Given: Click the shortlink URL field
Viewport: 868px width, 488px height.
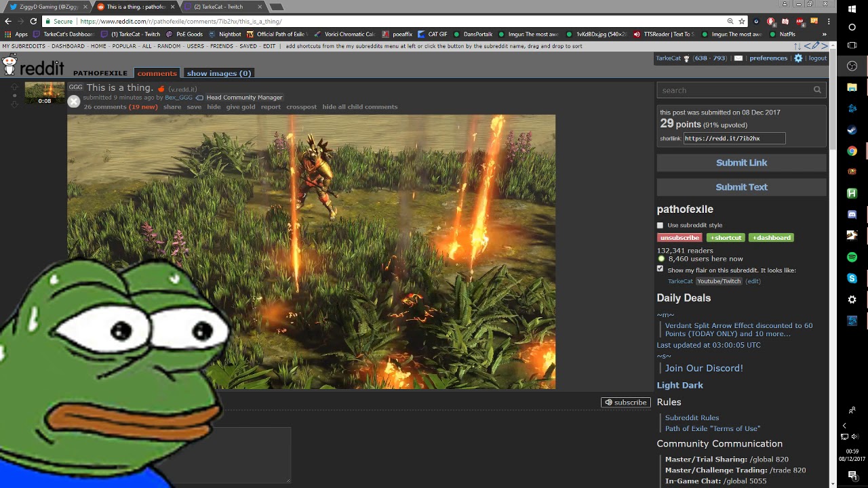Looking at the screenshot, I should click(x=734, y=138).
